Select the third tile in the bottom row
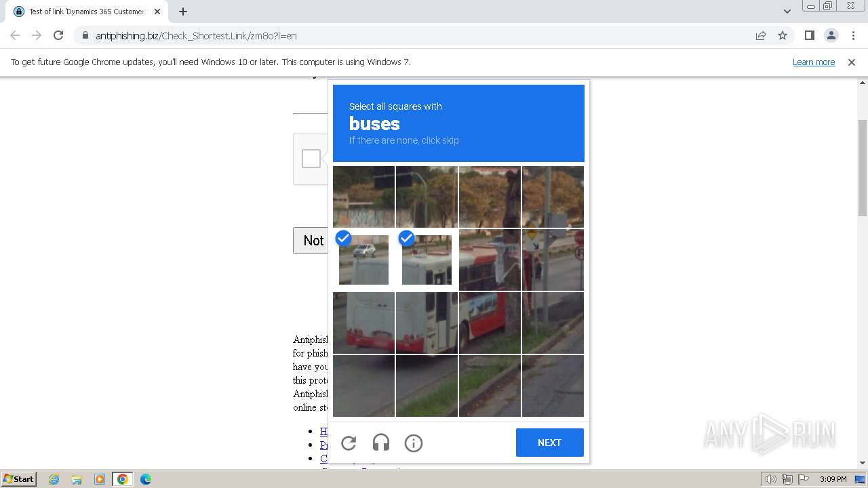The width and height of the screenshot is (868, 488). tap(490, 386)
